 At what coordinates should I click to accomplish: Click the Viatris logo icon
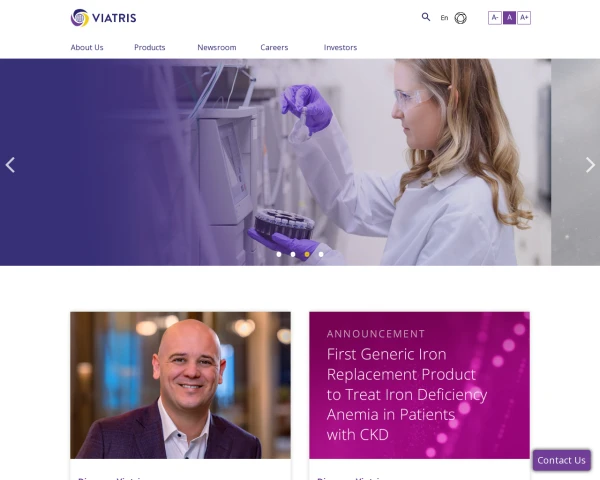point(80,18)
